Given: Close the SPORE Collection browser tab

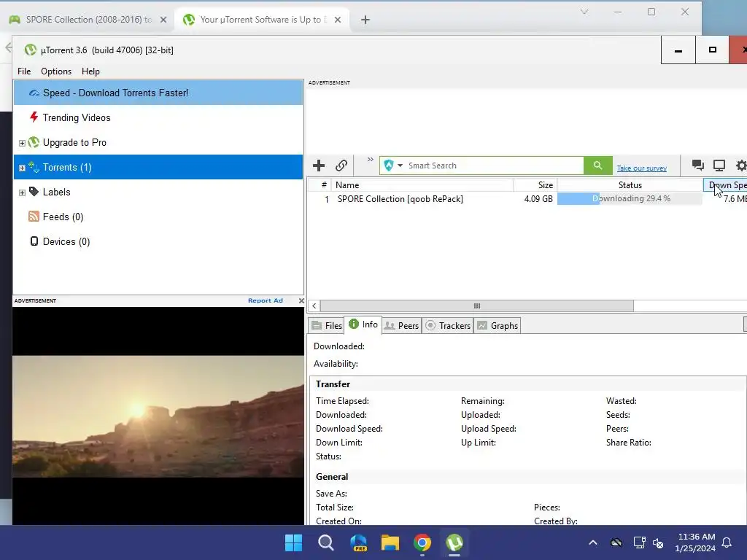Looking at the screenshot, I should 163,20.
